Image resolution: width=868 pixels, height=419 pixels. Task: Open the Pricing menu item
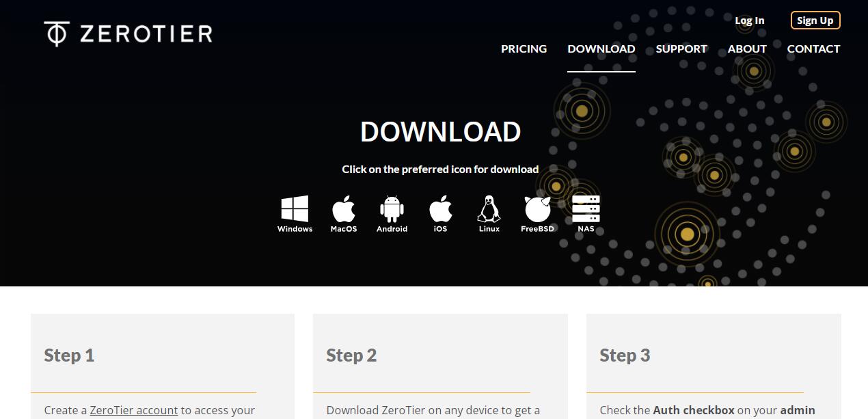524,49
